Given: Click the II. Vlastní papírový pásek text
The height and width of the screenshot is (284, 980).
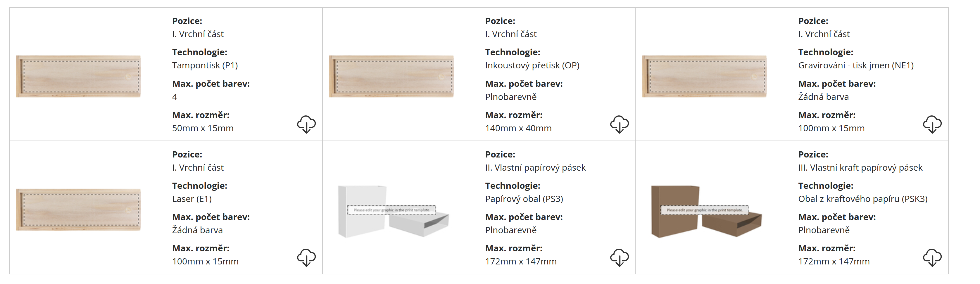Looking at the screenshot, I should point(535,168).
